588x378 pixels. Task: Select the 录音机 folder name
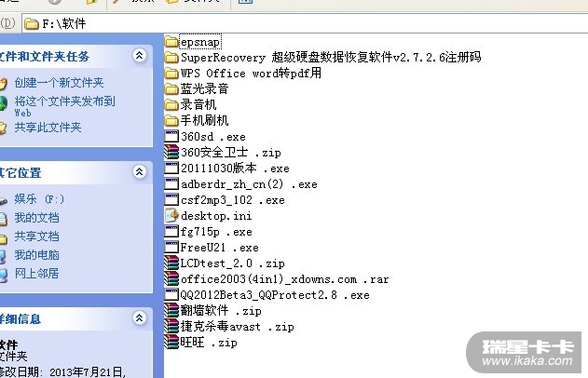[x=198, y=104]
